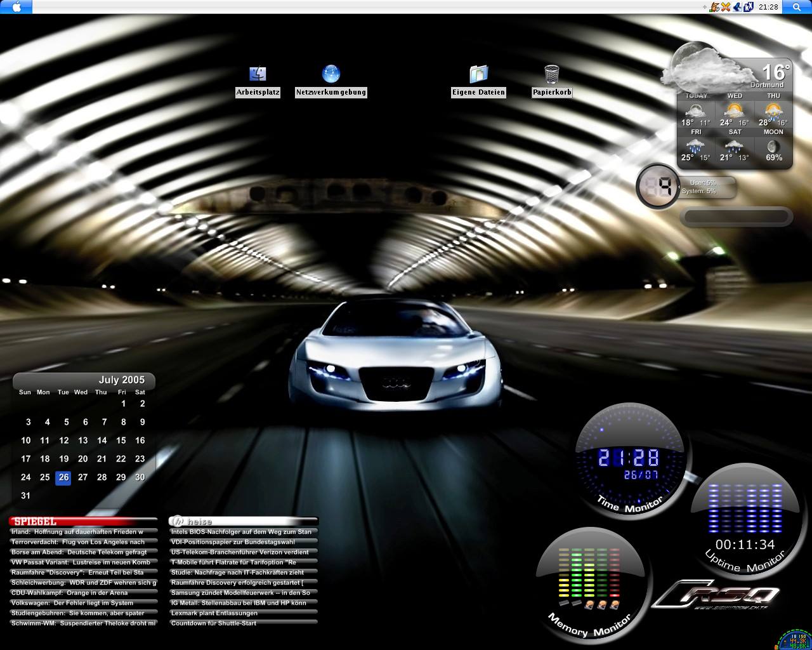
Task: Select day 1 in the calendar
Action: tap(123, 404)
